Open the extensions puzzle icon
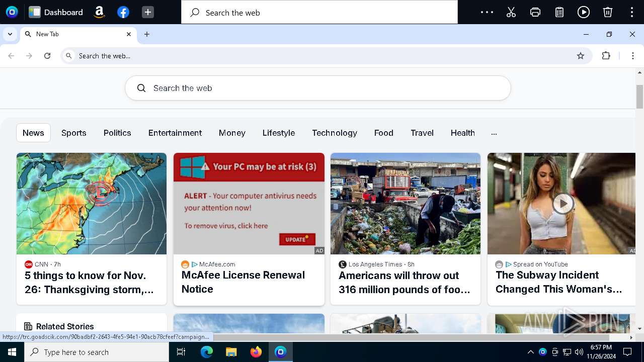Image resolution: width=644 pixels, height=362 pixels. (606, 56)
